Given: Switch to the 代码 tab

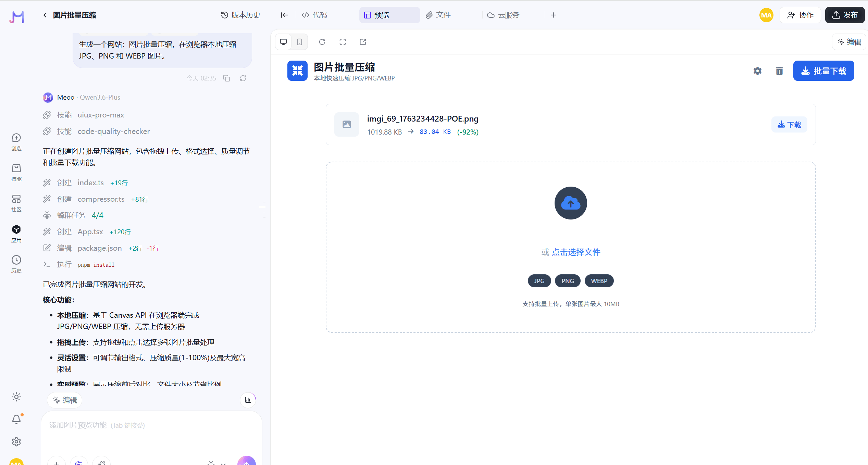Looking at the screenshot, I should click(314, 15).
